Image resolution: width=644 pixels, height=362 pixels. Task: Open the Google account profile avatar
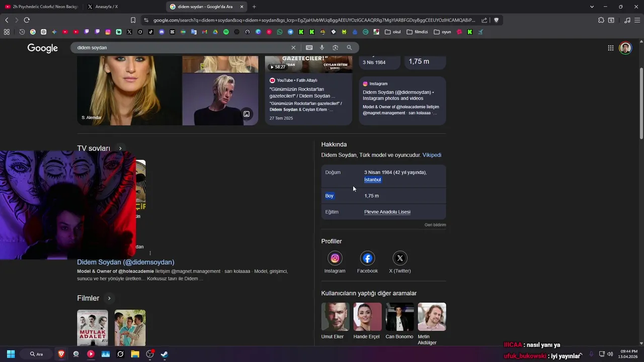[625, 48]
